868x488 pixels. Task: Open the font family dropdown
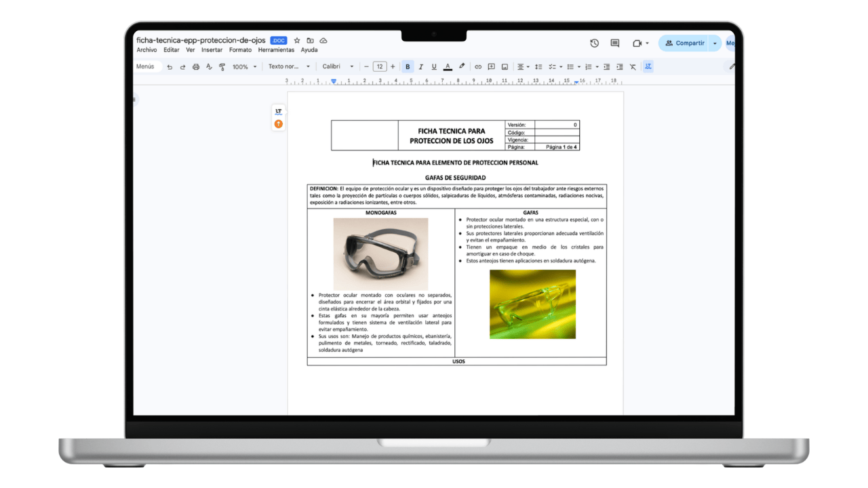[x=338, y=66]
